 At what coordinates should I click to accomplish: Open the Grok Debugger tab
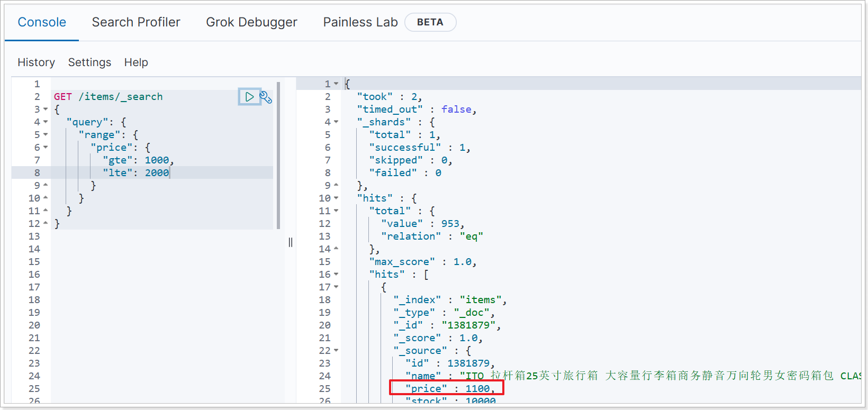click(251, 22)
